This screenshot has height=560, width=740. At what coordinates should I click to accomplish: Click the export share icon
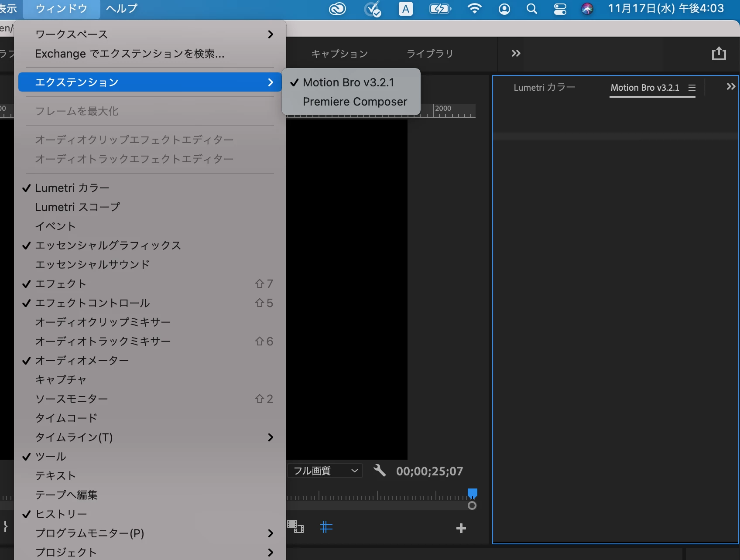coord(719,53)
